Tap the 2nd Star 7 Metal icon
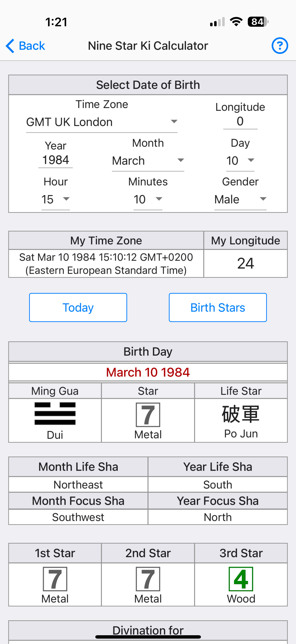The width and height of the screenshot is (296, 644). [148, 579]
